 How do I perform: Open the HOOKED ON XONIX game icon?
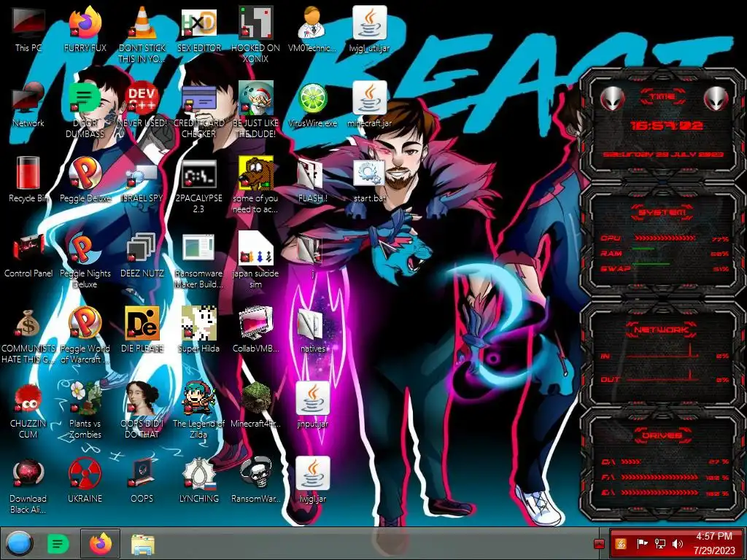point(256,34)
